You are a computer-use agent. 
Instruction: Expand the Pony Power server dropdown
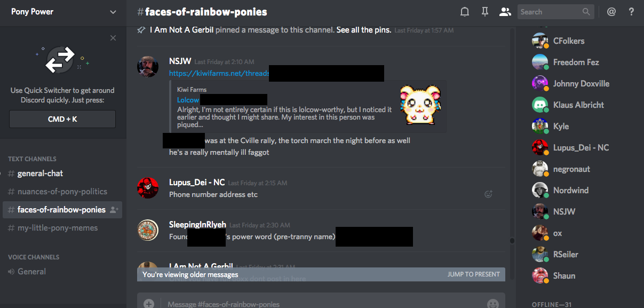(113, 12)
